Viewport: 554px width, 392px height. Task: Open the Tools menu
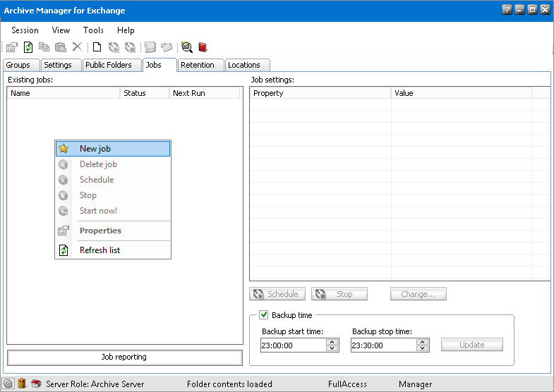(x=93, y=30)
